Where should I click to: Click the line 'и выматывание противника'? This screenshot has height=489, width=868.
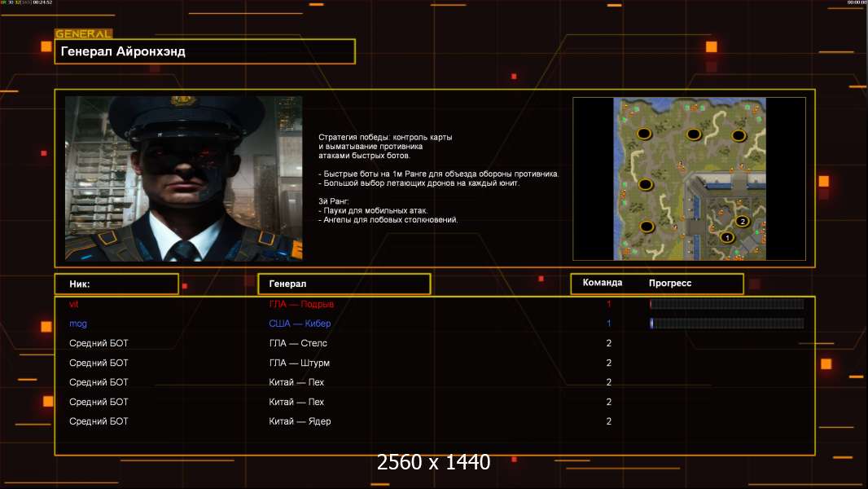point(370,147)
